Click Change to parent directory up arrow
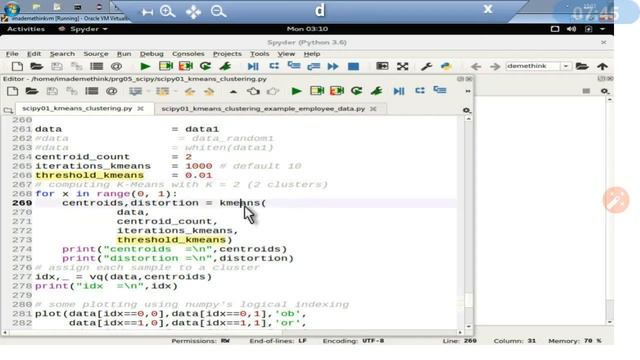This screenshot has height=360, width=640. tap(602, 66)
